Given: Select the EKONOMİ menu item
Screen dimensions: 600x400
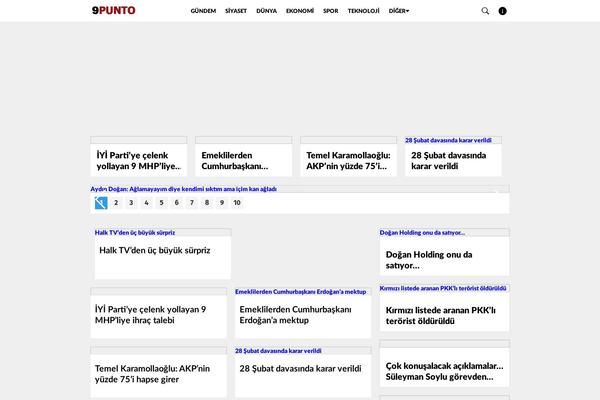Looking at the screenshot, I should [x=300, y=11].
